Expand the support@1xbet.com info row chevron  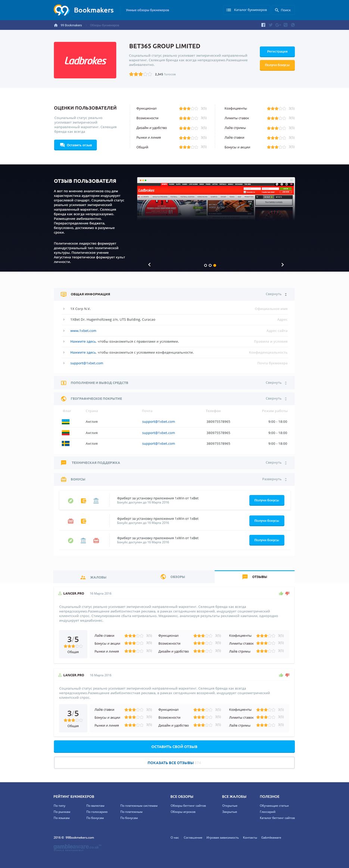[64, 363]
